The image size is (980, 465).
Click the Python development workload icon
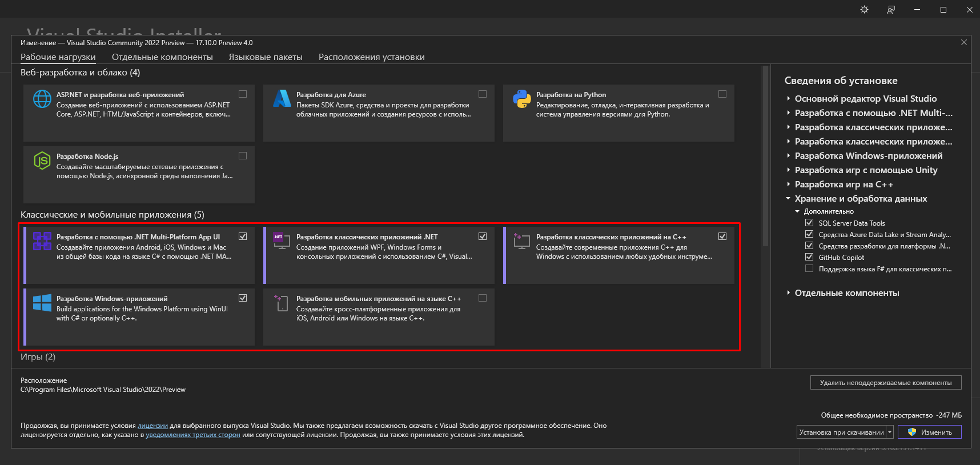521,99
